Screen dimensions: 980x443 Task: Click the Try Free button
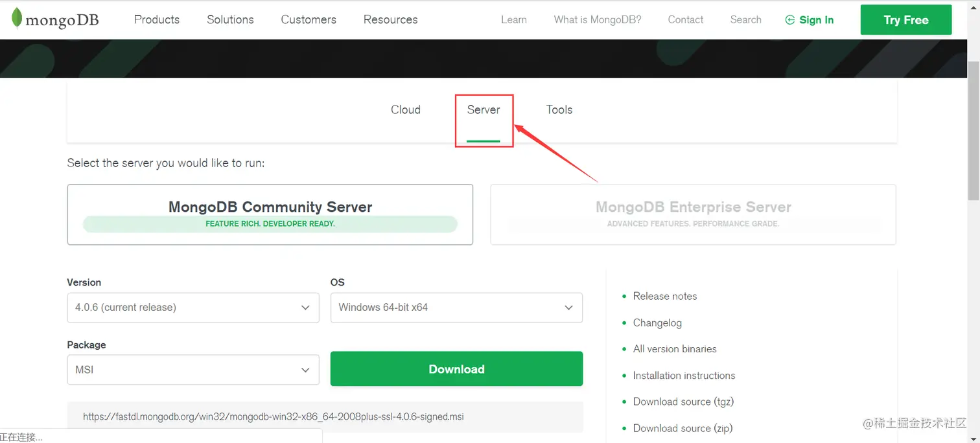(906, 20)
